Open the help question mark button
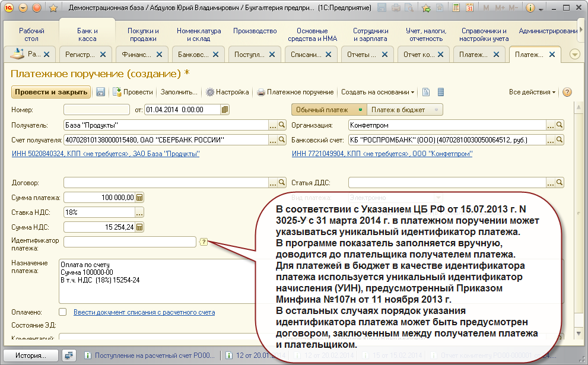This screenshot has height=365, width=588. coord(567,92)
